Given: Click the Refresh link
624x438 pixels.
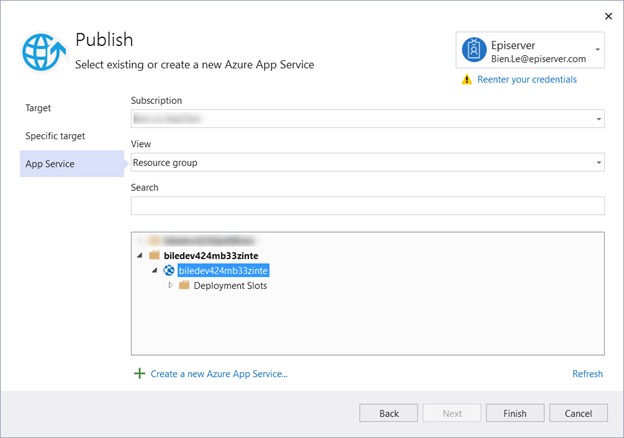Looking at the screenshot, I should [587, 374].
